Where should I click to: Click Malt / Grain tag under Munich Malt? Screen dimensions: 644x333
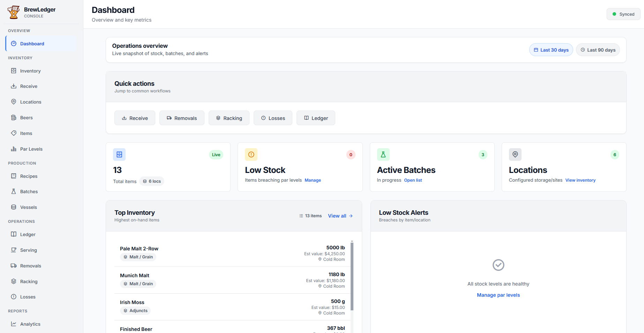click(138, 284)
